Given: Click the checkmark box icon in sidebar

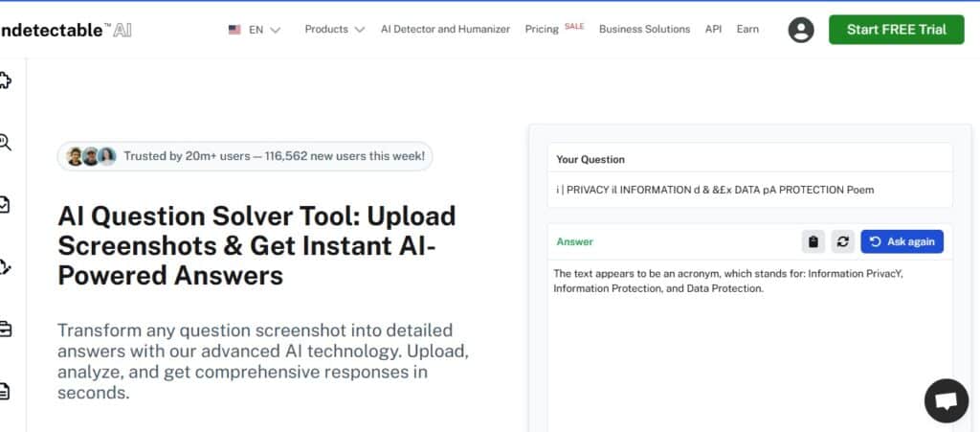Looking at the screenshot, I should coord(5,205).
